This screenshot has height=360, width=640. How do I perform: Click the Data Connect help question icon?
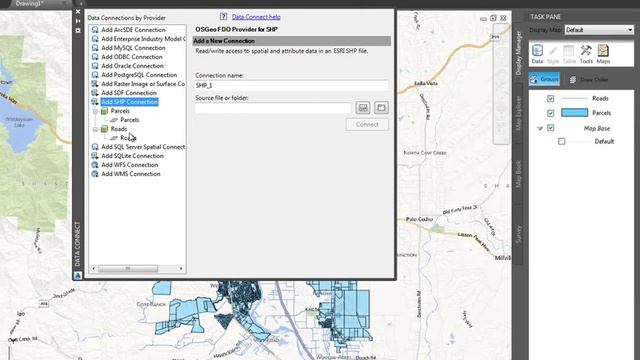click(223, 17)
